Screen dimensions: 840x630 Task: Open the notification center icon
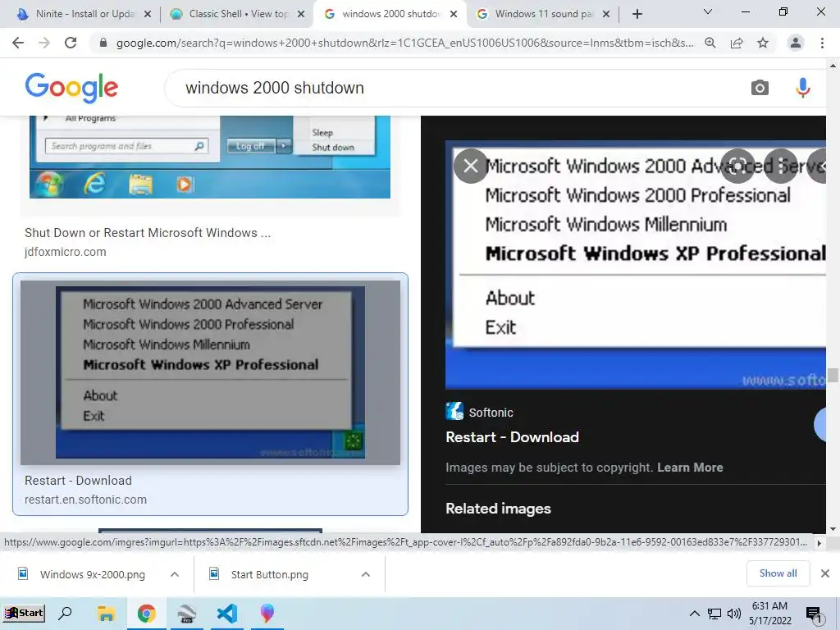814,614
